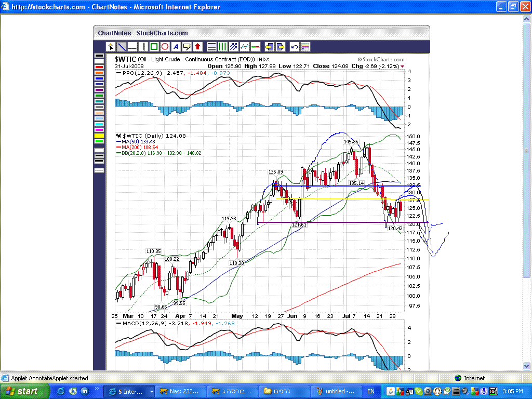The width and height of the screenshot is (532, 399).
Task: Click the yellow left arrow icon
Action: [x=269, y=47]
